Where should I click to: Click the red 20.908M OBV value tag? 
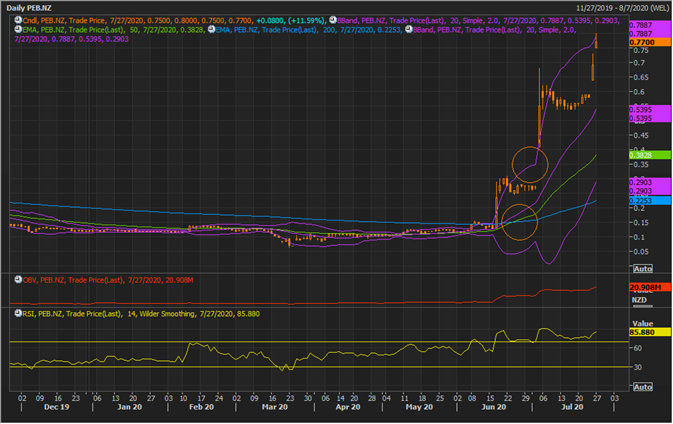pos(650,287)
